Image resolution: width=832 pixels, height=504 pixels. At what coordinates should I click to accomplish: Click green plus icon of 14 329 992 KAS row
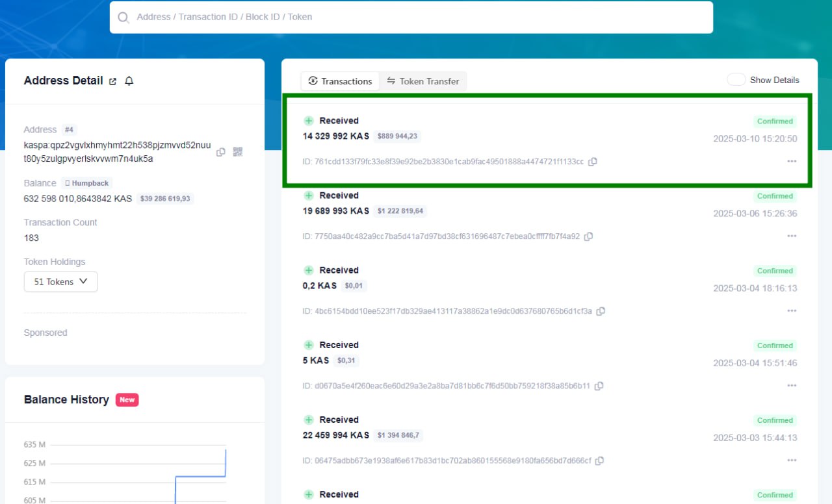309,121
